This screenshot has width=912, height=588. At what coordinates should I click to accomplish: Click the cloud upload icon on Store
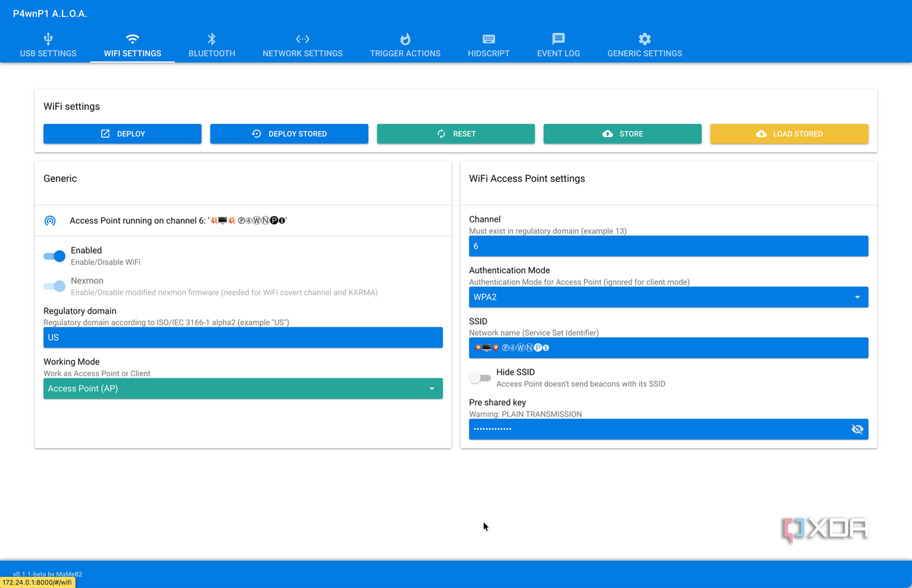pyautogui.click(x=608, y=134)
